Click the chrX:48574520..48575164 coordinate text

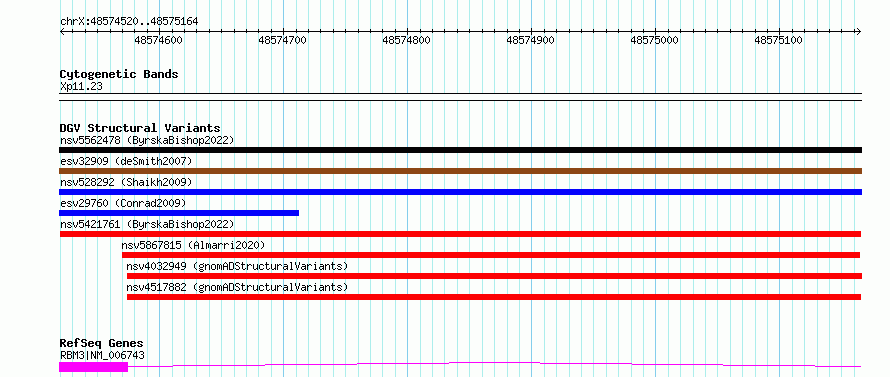coord(129,22)
